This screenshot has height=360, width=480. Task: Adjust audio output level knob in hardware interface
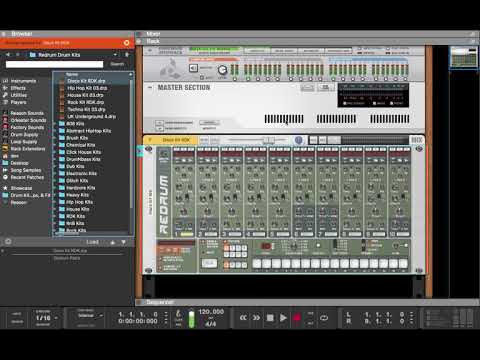click(222, 70)
